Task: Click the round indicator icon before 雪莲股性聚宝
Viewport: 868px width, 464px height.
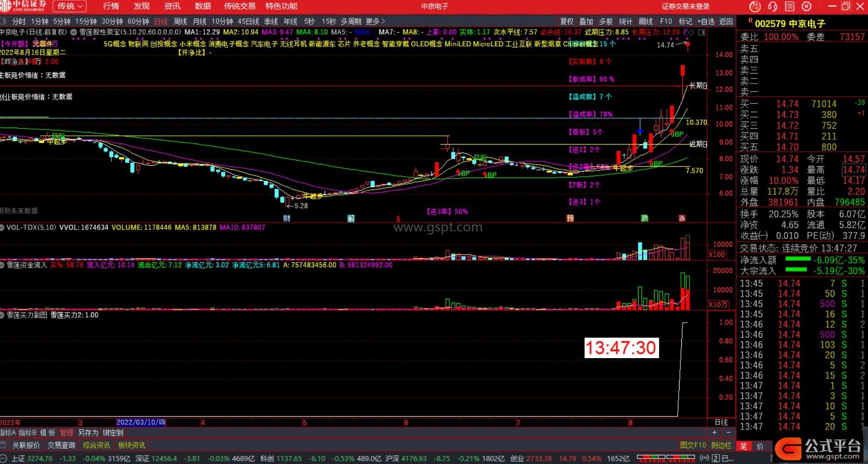Action: 73,32
